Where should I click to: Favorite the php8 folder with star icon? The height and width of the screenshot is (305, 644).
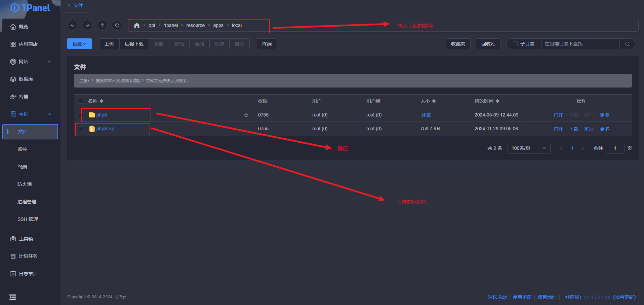coord(246,115)
